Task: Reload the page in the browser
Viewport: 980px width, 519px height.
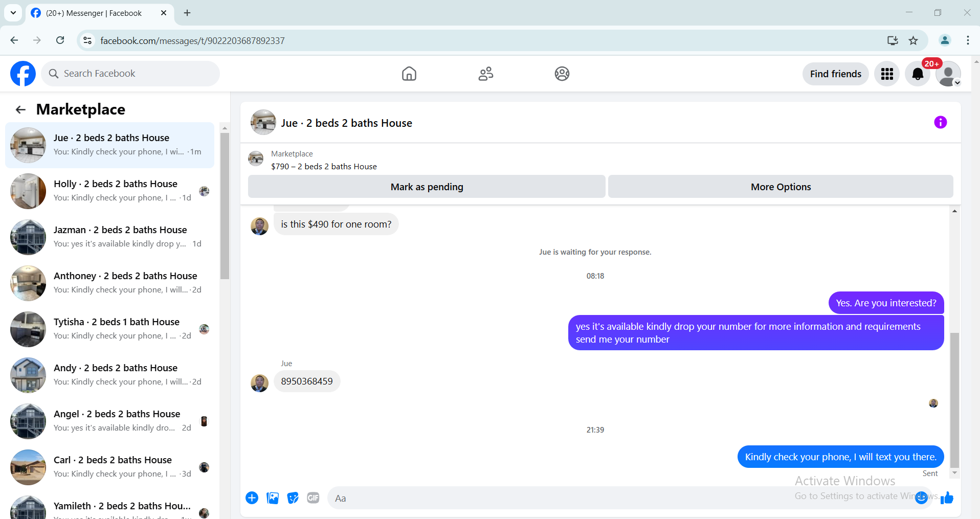Action: coord(60,40)
